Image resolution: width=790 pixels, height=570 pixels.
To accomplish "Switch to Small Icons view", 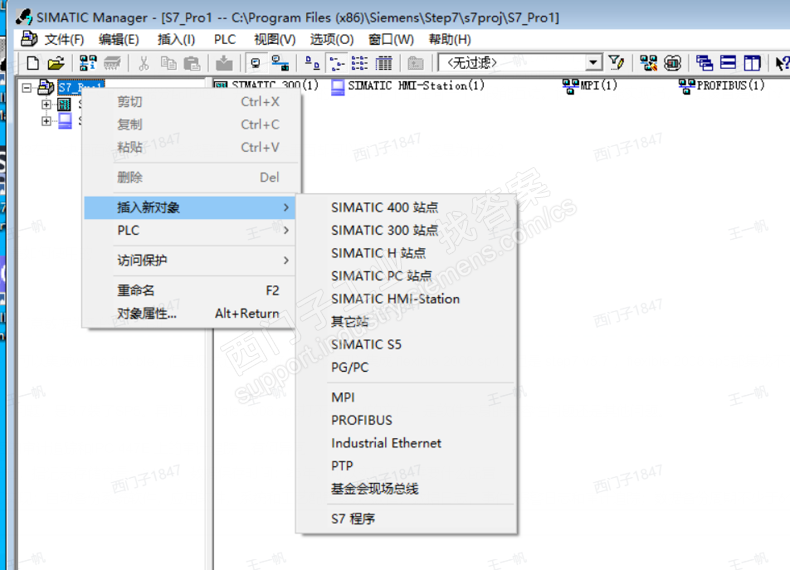I will coord(336,63).
